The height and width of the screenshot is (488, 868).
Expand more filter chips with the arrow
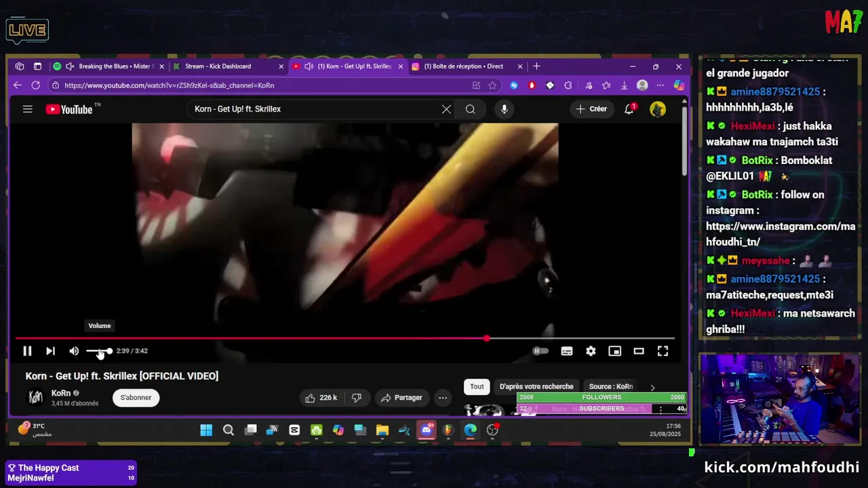pyautogui.click(x=652, y=388)
